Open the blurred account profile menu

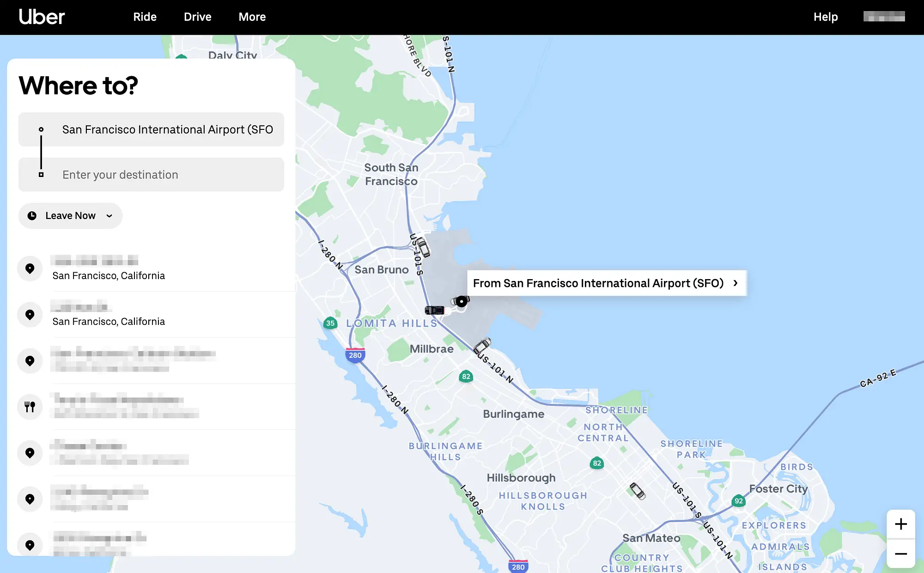tap(884, 17)
